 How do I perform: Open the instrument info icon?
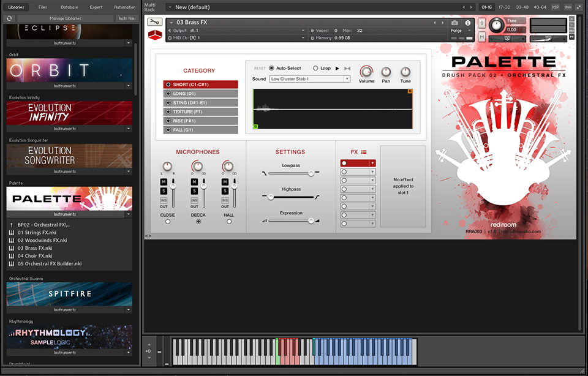(x=467, y=23)
